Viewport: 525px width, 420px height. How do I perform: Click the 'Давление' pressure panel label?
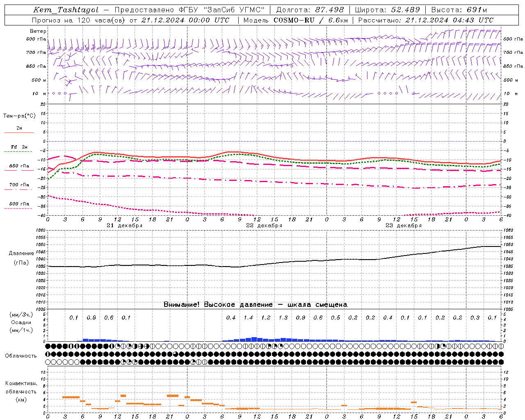(21, 253)
